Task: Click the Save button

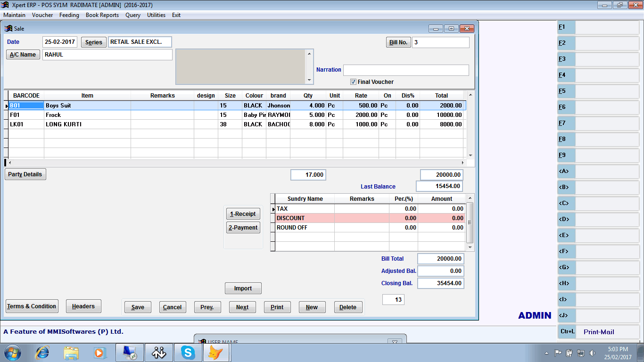Action: [x=138, y=307]
